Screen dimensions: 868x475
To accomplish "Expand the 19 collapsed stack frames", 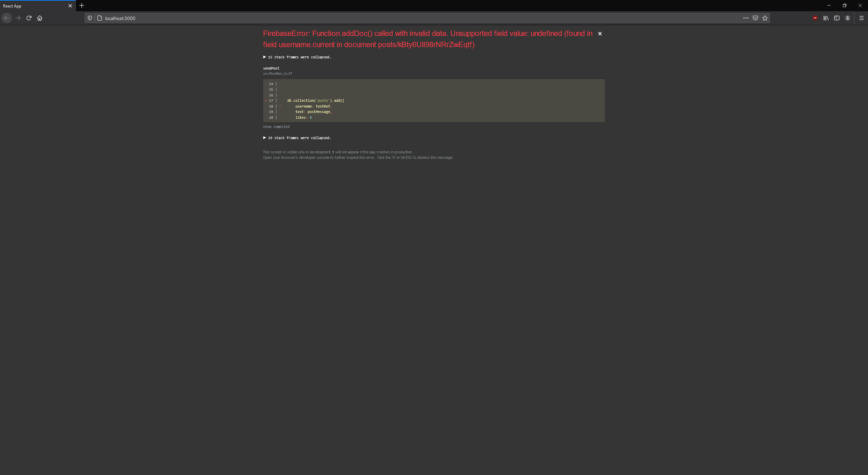I will [x=297, y=138].
